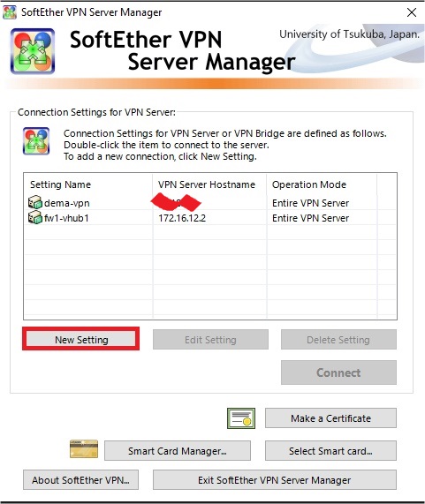
Task: Open About SoftEther VPN dialog
Action: click(80, 479)
